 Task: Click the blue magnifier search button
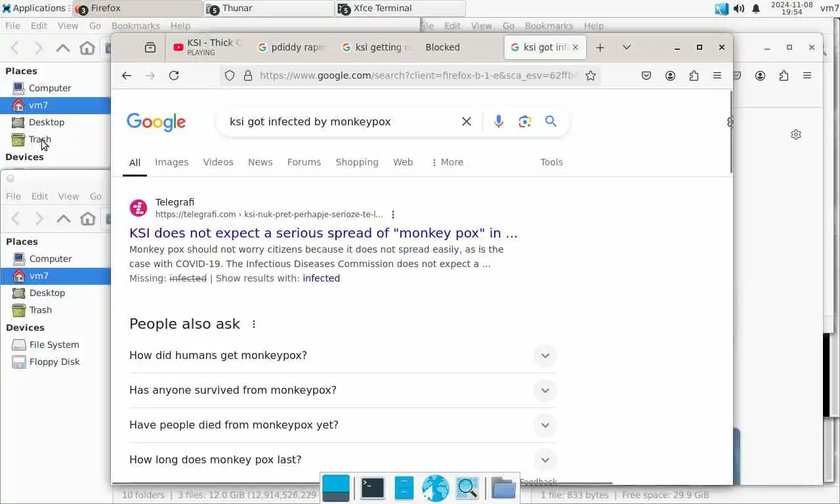click(551, 121)
